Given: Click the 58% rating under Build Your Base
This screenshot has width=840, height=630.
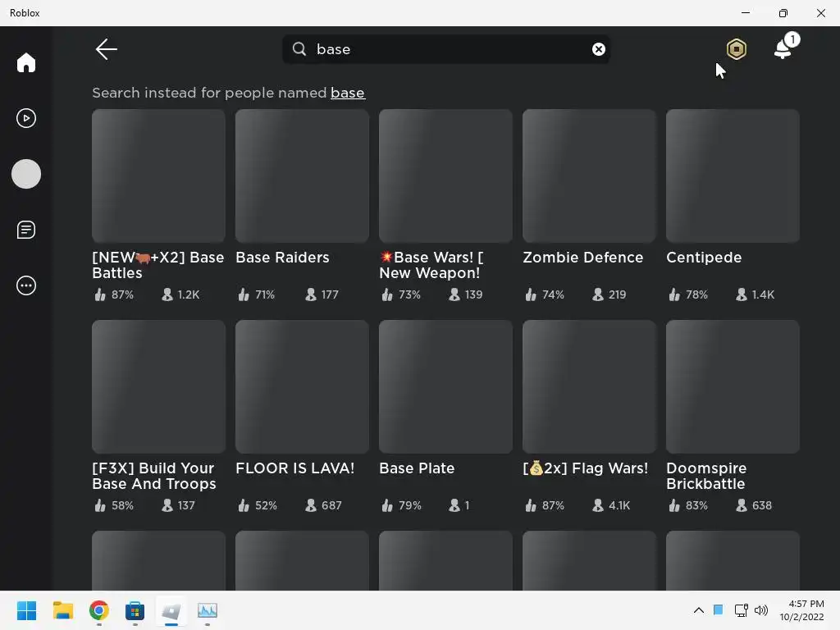Looking at the screenshot, I should tap(114, 505).
